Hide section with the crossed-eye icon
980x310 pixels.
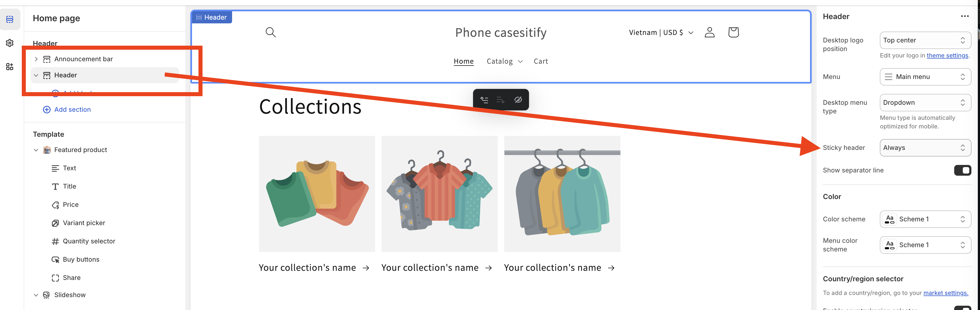pos(518,100)
